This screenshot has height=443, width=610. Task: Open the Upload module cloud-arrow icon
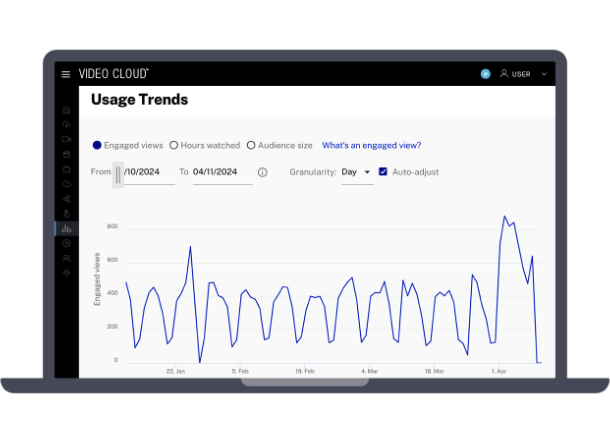pyautogui.click(x=67, y=124)
